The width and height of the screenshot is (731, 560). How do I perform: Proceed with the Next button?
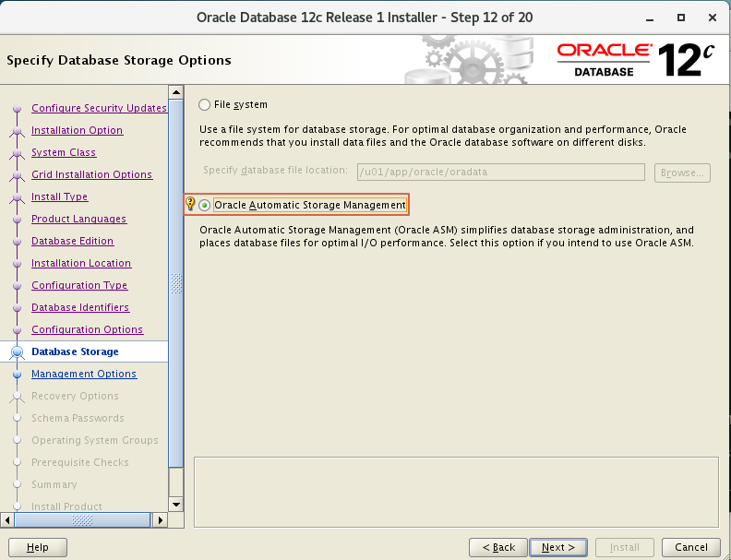coord(558,547)
